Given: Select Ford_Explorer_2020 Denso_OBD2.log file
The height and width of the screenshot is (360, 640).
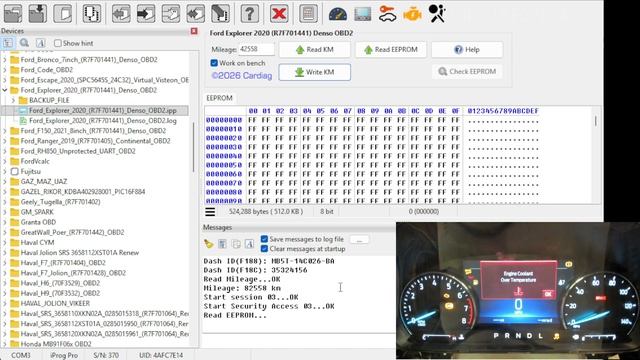Looking at the screenshot, I should click(x=103, y=120).
